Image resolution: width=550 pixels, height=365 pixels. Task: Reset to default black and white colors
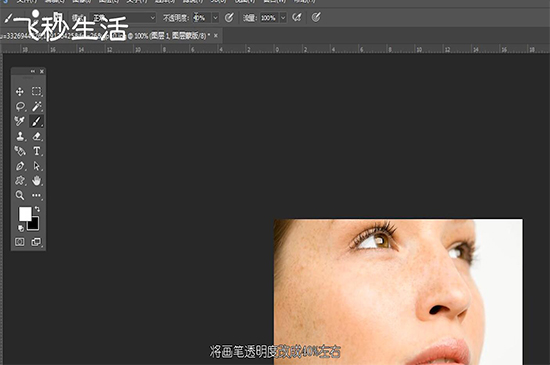coord(21,228)
